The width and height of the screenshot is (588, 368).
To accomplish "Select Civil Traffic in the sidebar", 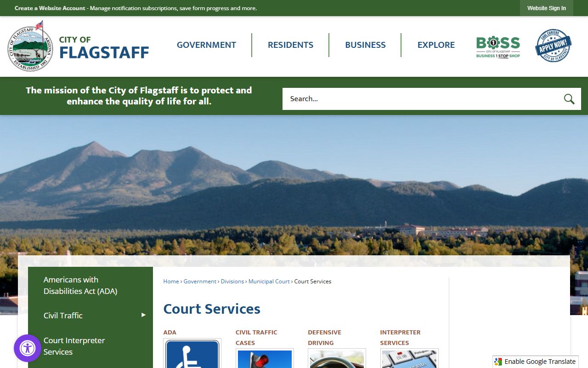I will [x=63, y=316].
